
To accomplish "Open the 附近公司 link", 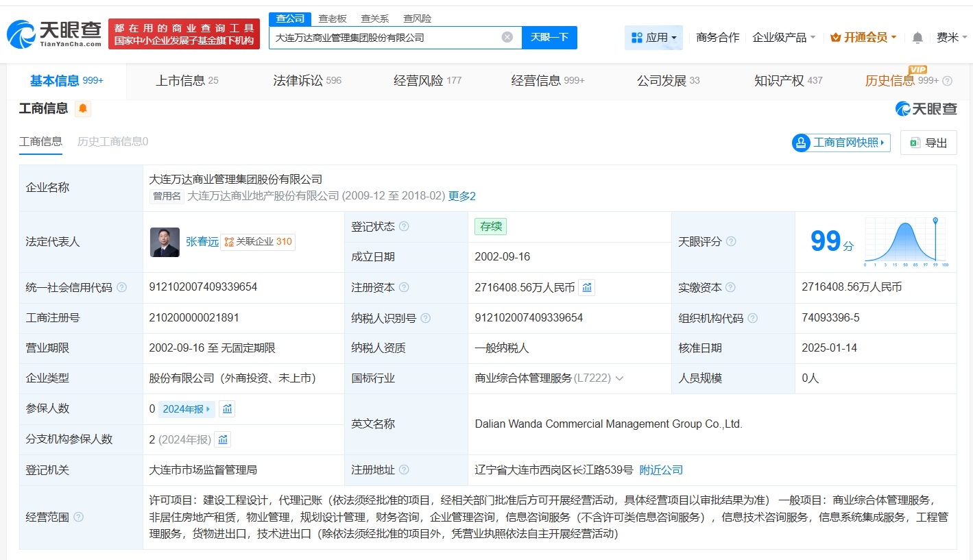I will (x=661, y=470).
